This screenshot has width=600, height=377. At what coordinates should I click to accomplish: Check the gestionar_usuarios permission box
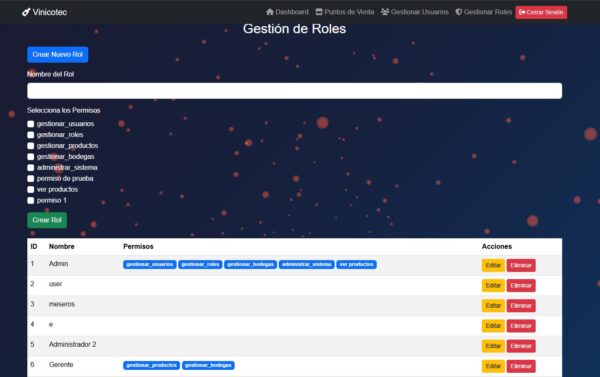[x=31, y=124]
